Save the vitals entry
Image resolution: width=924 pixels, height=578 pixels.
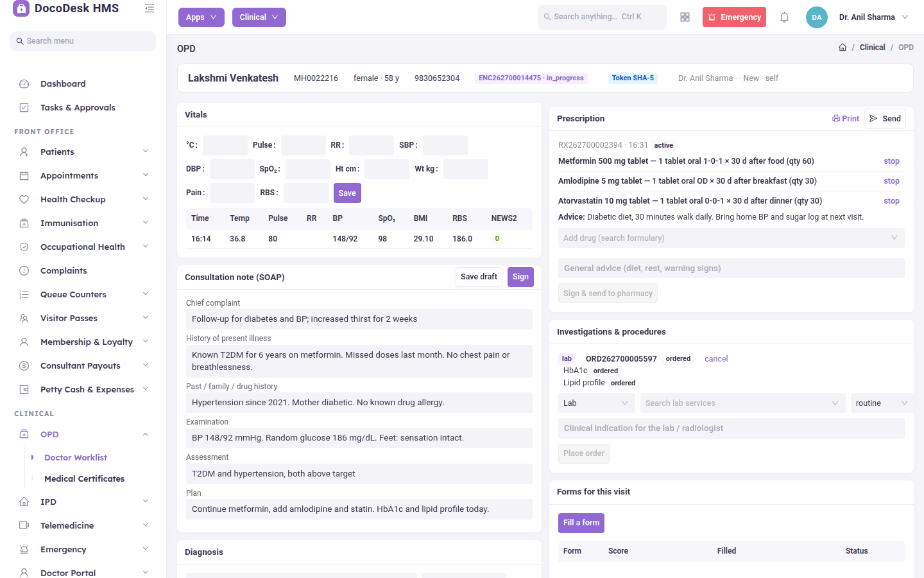pos(347,193)
